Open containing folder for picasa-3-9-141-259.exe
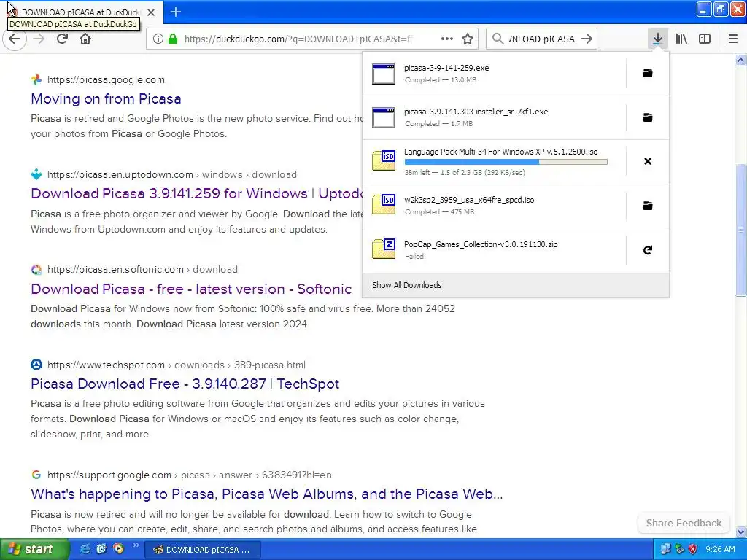 pos(648,74)
